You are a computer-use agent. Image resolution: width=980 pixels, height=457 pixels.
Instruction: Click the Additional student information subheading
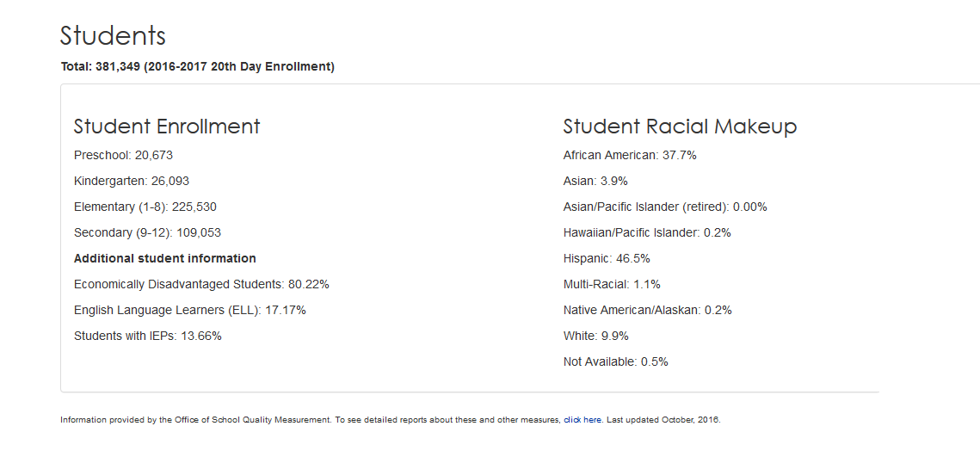point(165,258)
